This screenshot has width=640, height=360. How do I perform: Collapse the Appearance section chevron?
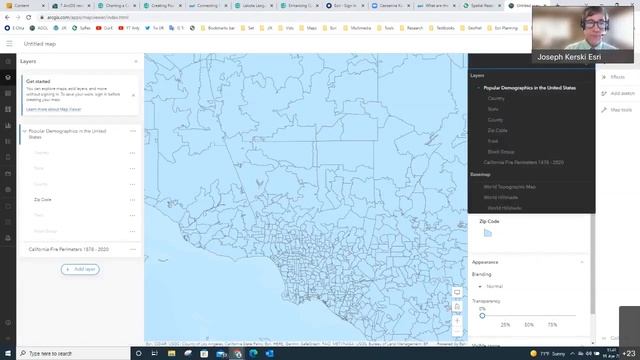click(582, 262)
